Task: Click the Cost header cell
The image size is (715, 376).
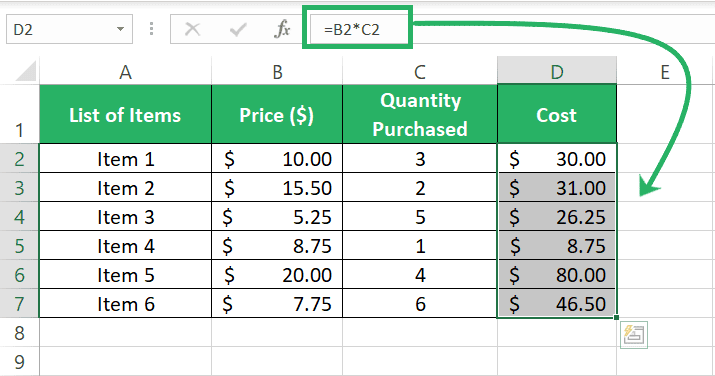Action: pos(557,114)
